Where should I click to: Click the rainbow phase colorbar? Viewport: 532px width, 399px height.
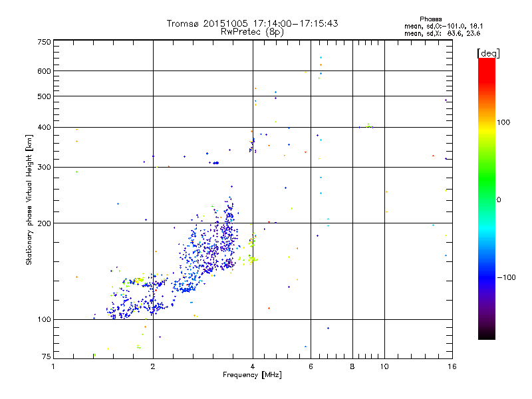click(487, 199)
